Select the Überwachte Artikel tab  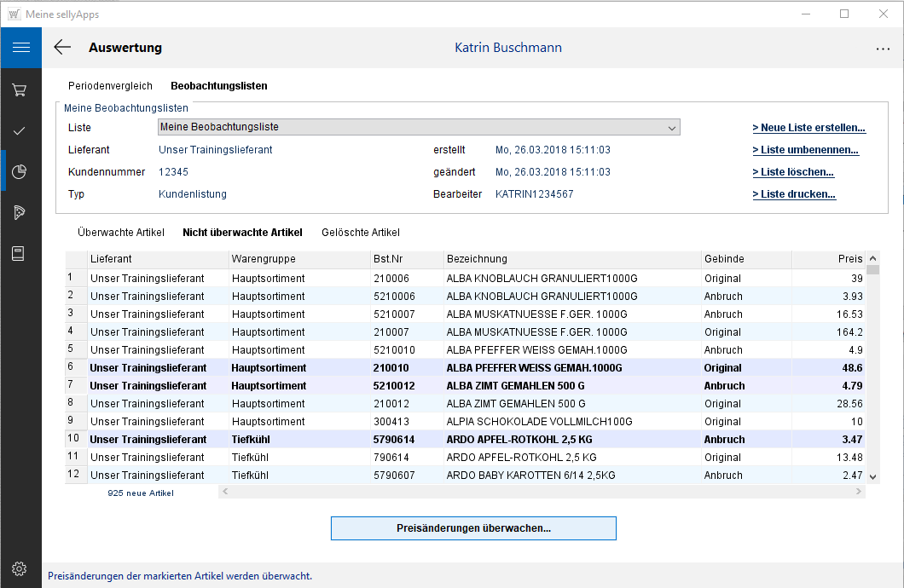pyautogui.click(x=120, y=233)
